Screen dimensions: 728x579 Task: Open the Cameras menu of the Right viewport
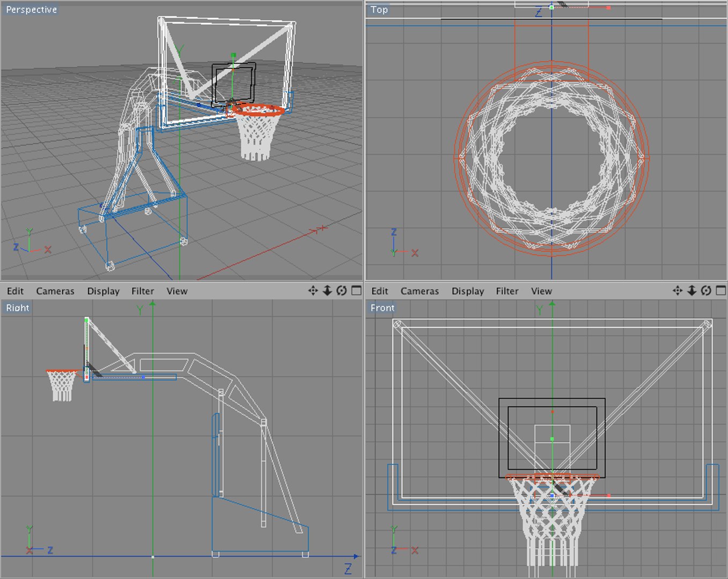coord(55,291)
